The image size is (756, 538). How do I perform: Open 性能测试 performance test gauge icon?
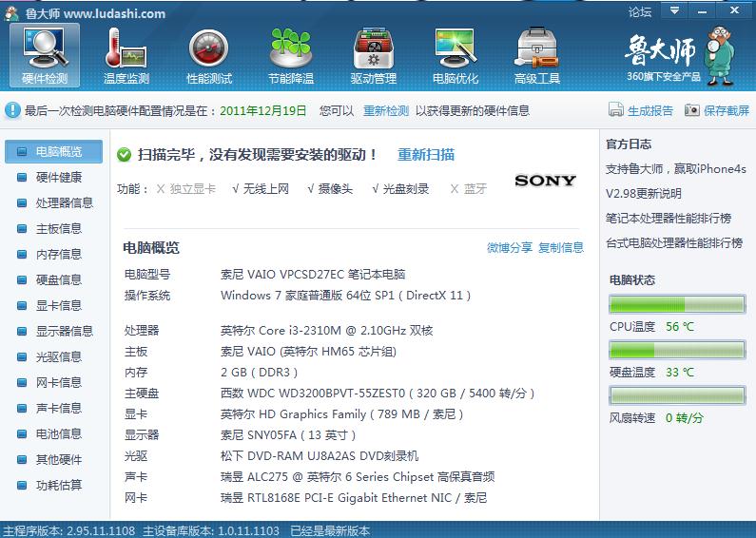click(209, 55)
